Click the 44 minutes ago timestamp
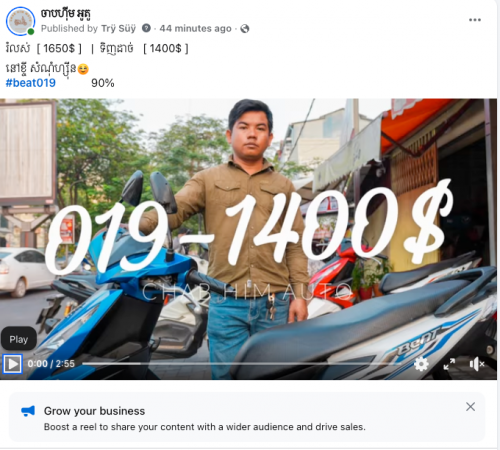 (x=195, y=28)
